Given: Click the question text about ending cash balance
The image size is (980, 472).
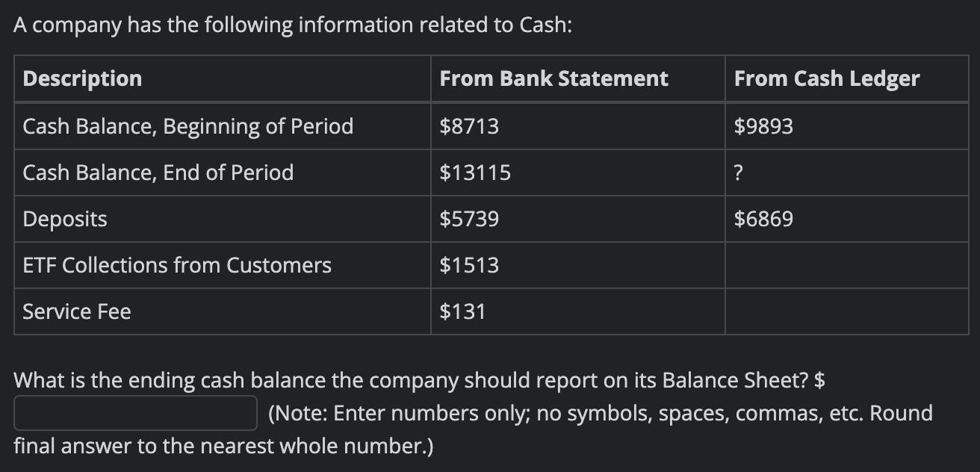Looking at the screenshot, I should pos(419,381).
